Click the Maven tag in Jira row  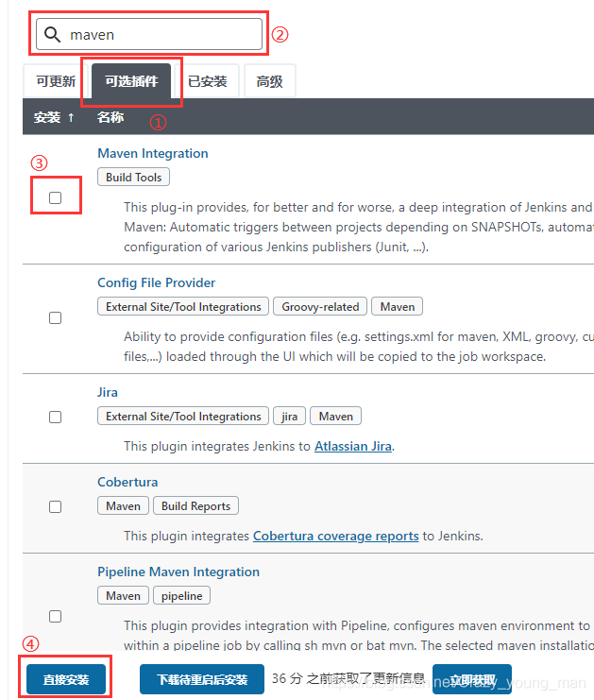point(335,417)
